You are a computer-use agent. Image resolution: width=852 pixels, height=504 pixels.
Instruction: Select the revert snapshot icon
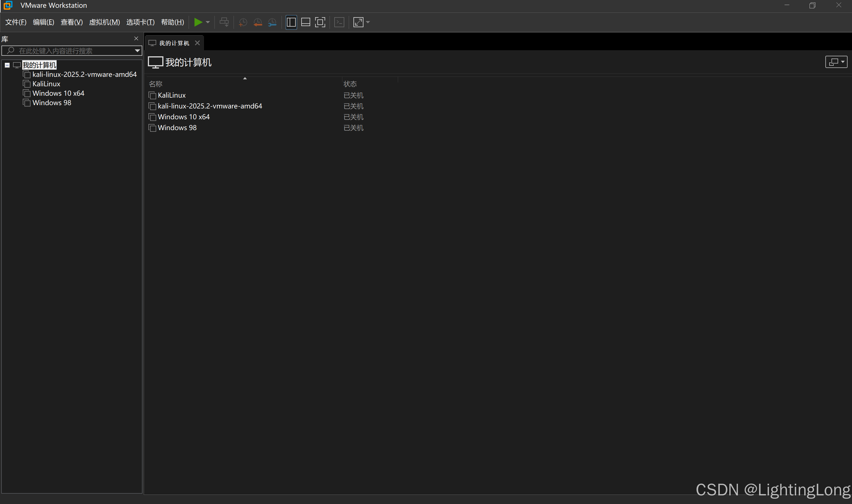coord(257,22)
